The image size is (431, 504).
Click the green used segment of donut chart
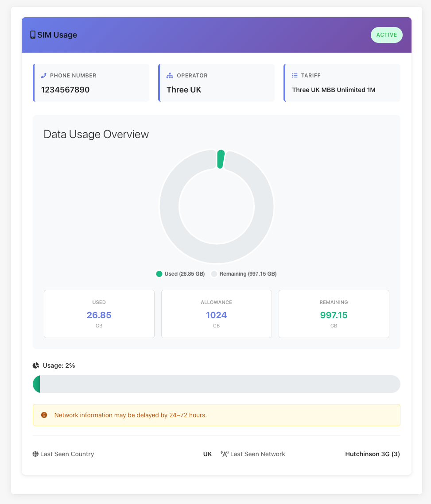pyautogui.click(x=221, y=159)
